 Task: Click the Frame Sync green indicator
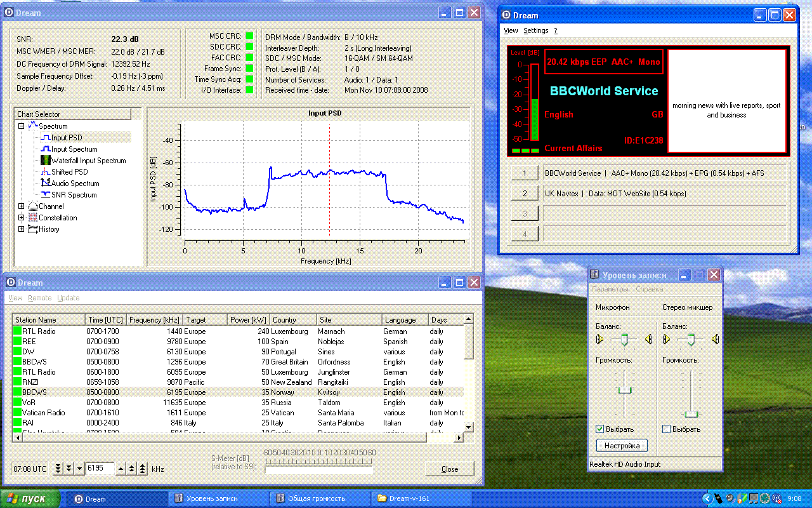(x=249, y=69)
